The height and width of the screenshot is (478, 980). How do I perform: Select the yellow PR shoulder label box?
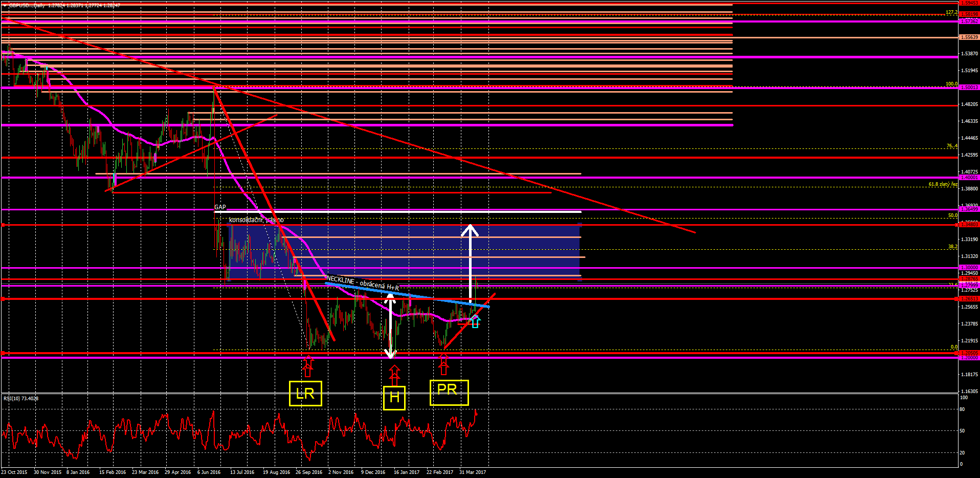(x=449, y=393)
